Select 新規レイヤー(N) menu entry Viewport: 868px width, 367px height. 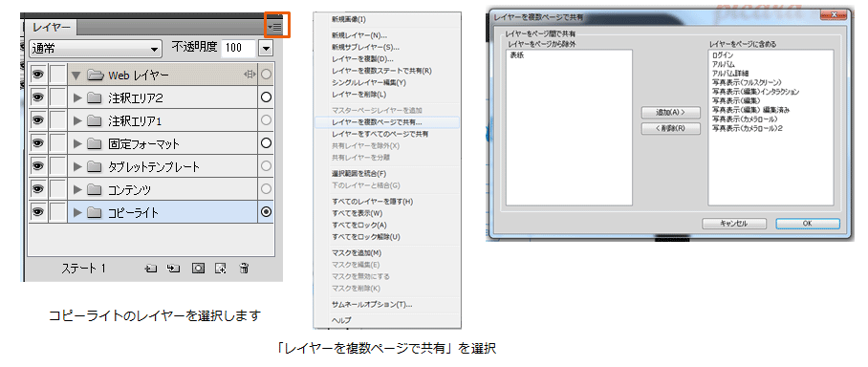(359, 35)
